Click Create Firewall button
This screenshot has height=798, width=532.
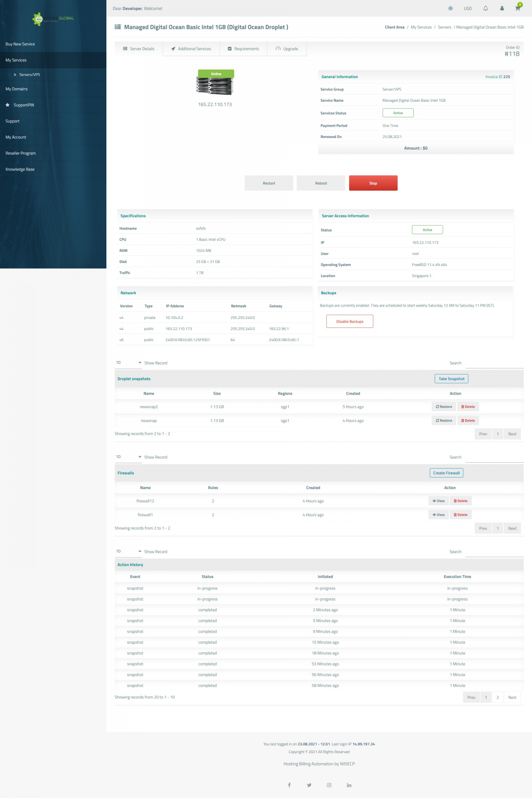(447, 473)
